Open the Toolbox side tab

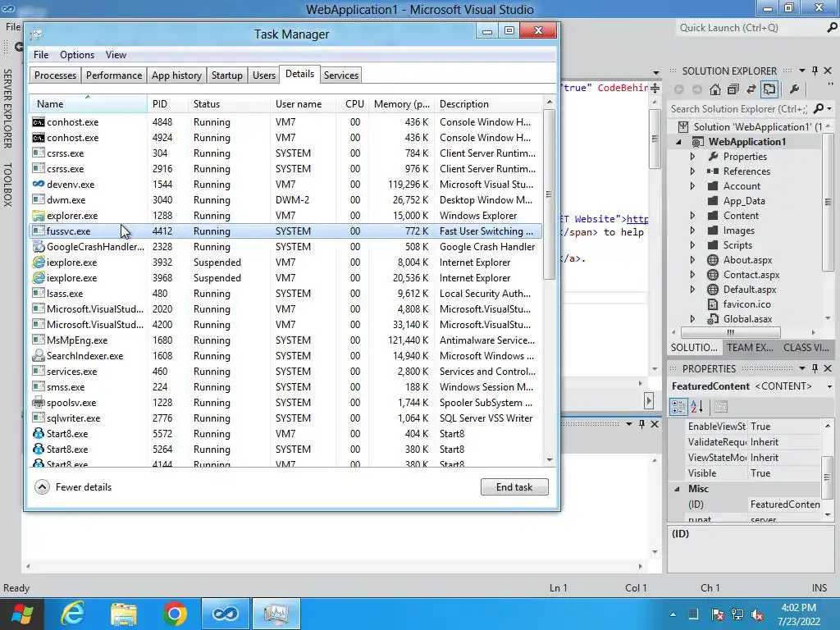click(7, 185)
